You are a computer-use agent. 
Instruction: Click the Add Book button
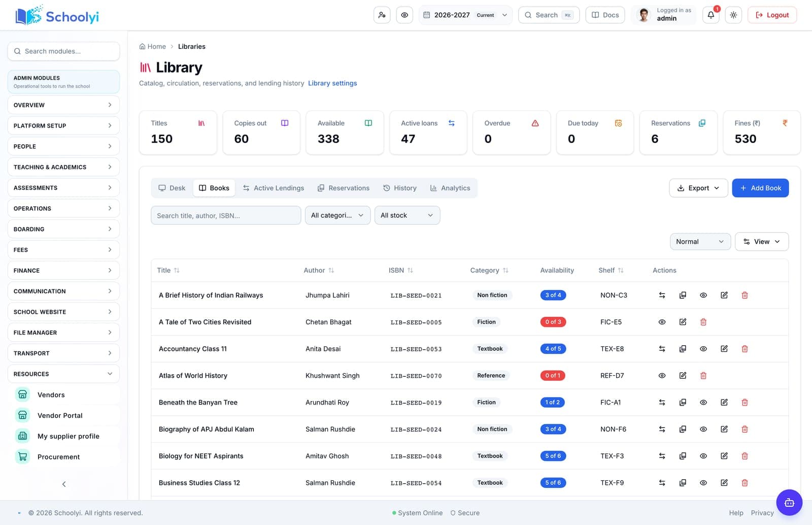760,188
